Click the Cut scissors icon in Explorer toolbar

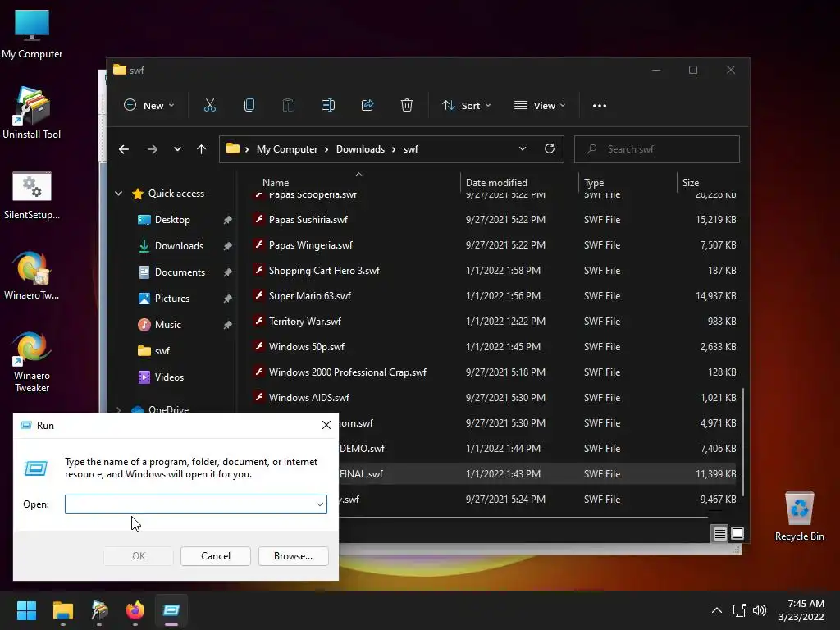[x=209, y=106]
